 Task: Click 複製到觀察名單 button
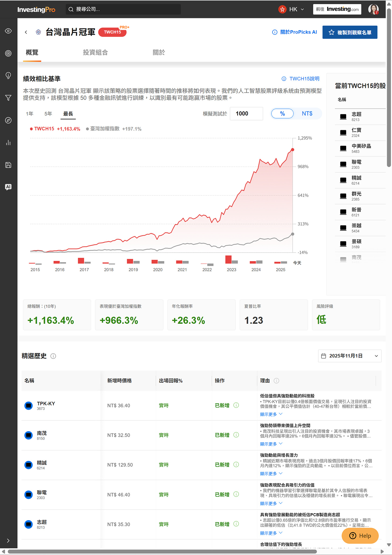[350, 32]
